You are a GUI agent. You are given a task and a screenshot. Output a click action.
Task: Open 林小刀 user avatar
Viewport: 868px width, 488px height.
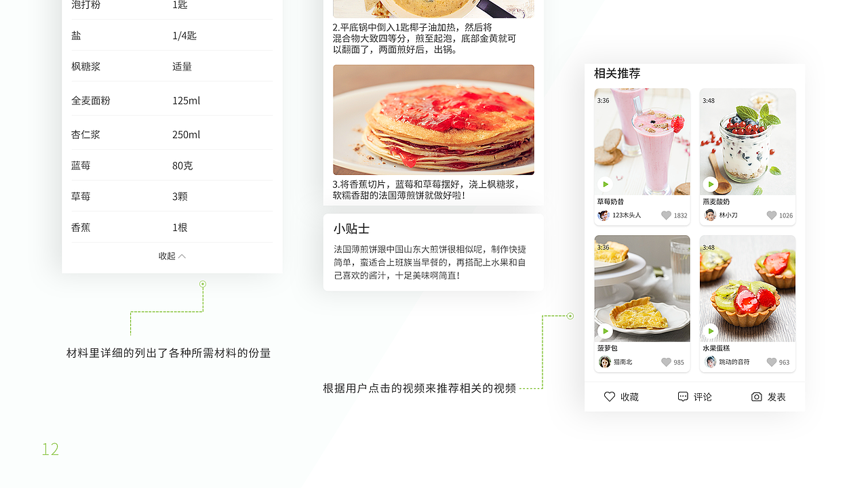pyautogui.click(x=710, y=215)
